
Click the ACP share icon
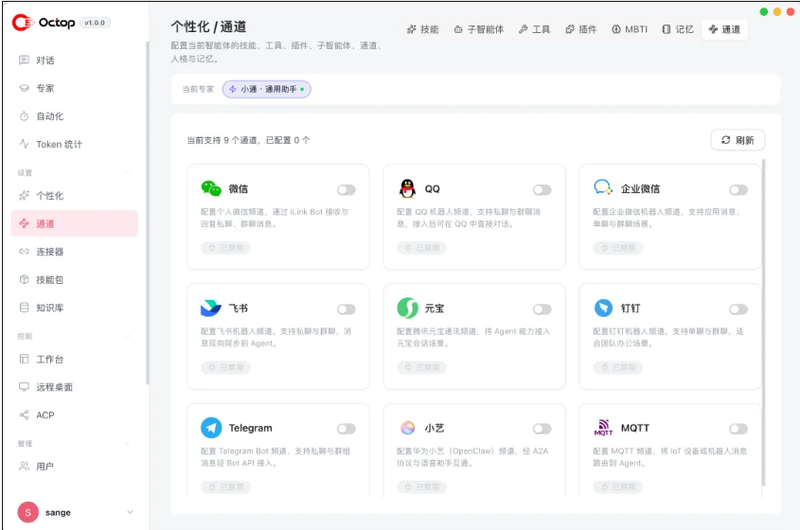(24, 415)
